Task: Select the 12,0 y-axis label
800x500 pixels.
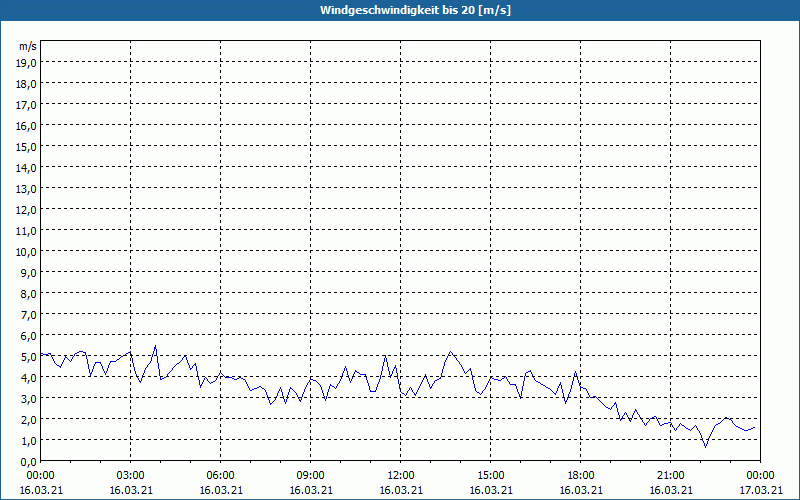Action: click(x=27, y=210)
